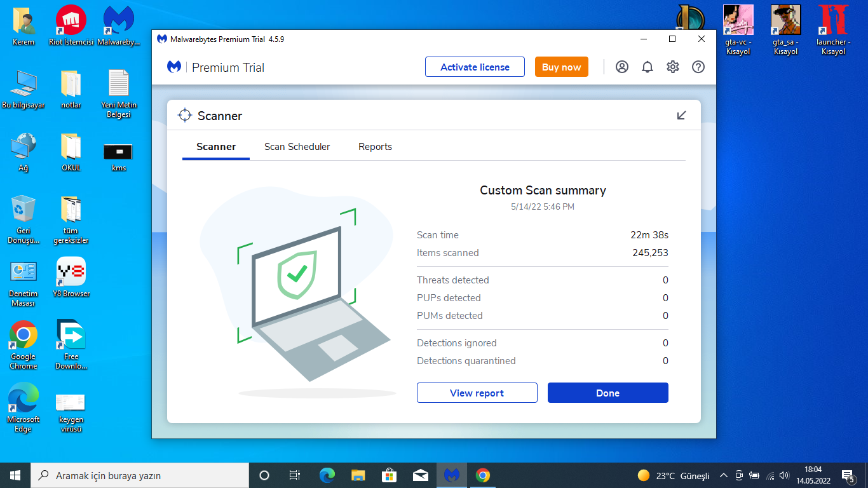Click the Threats detected label
The height and width of the screenshot is (488, 868).
point(453,280)
